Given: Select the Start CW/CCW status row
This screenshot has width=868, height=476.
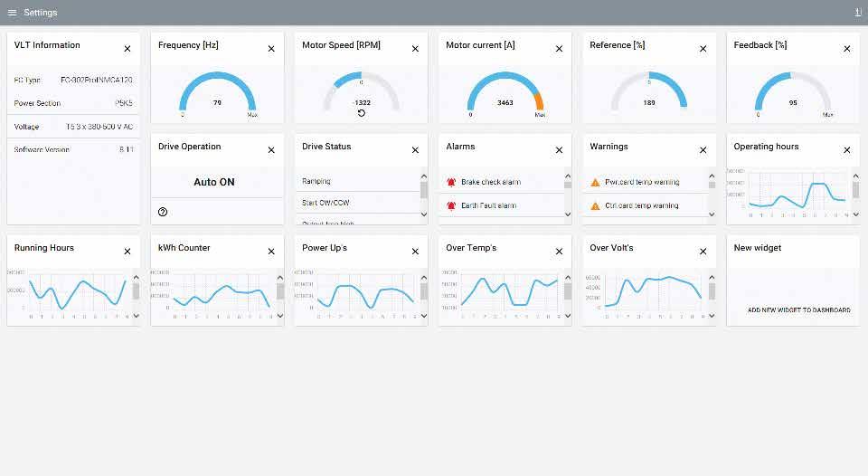Looking at the screenshot, I should 358,203.
